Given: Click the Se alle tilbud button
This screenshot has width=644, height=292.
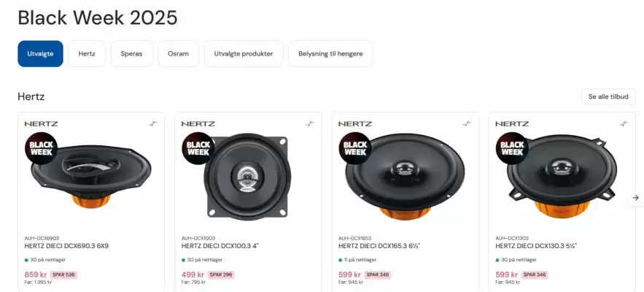Looking at the screenshot, I should (x=608, y=96).
